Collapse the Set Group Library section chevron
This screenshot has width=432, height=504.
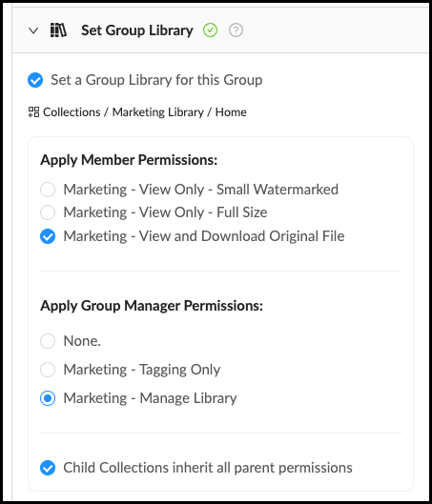(33, 30)
